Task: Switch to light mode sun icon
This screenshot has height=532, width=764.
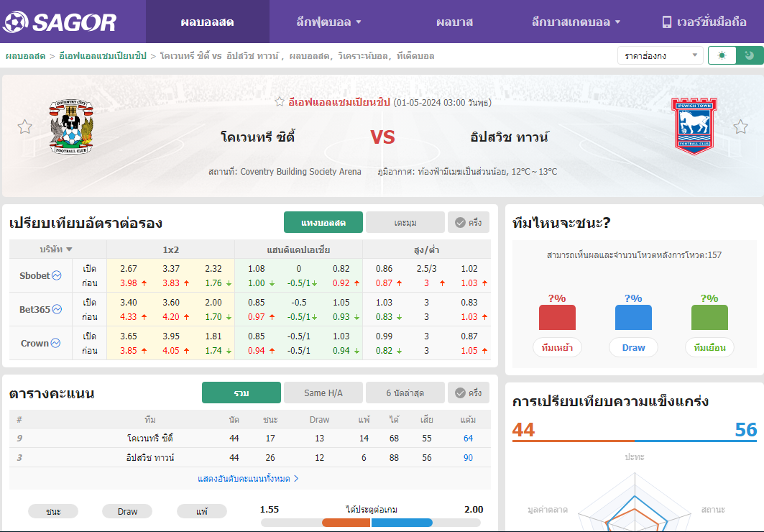Action: click(722, 55)
